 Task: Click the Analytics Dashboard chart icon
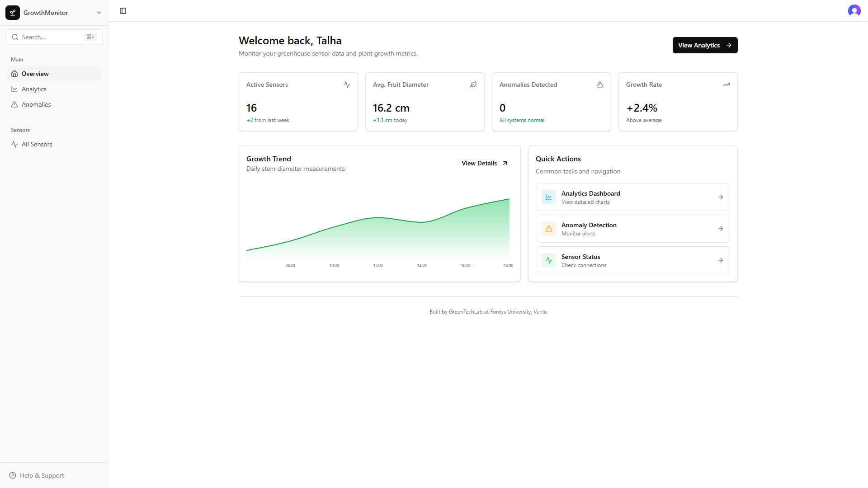[548, 197]
